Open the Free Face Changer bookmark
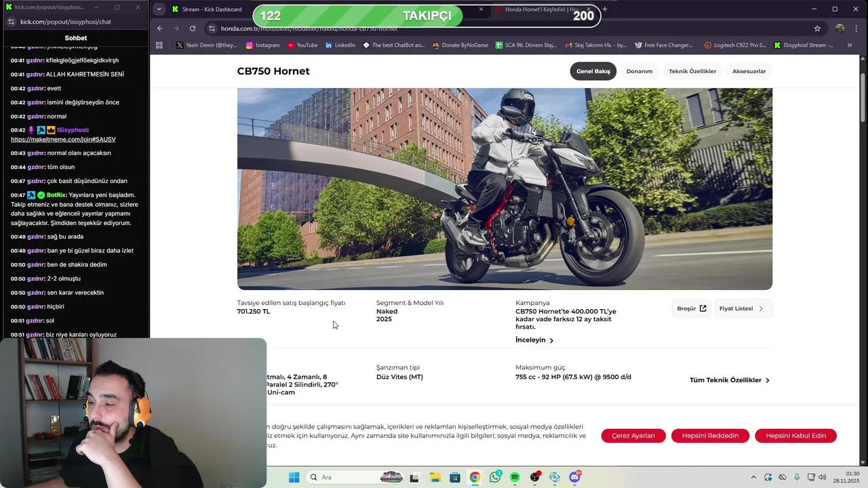Screen dimensions: 868x488 click(664, 45)
